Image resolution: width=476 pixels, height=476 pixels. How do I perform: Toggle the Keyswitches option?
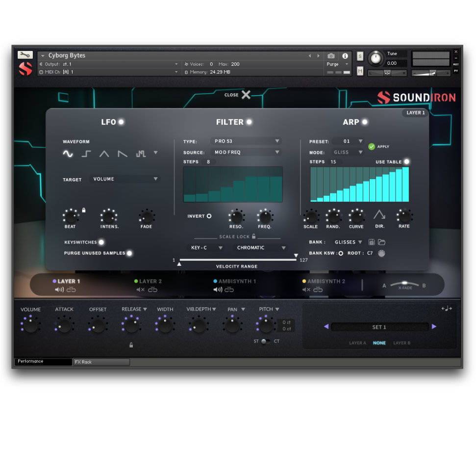click(101, 242)
